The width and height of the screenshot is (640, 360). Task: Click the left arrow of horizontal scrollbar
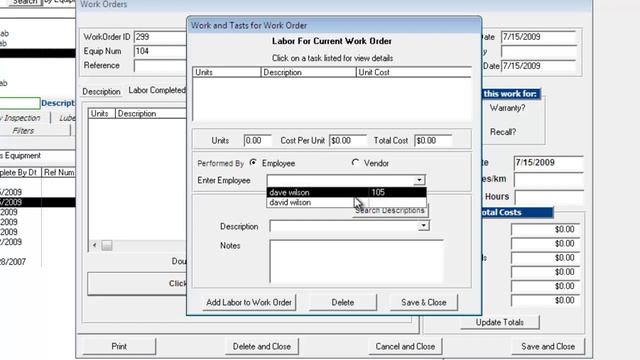coord(94,245)
